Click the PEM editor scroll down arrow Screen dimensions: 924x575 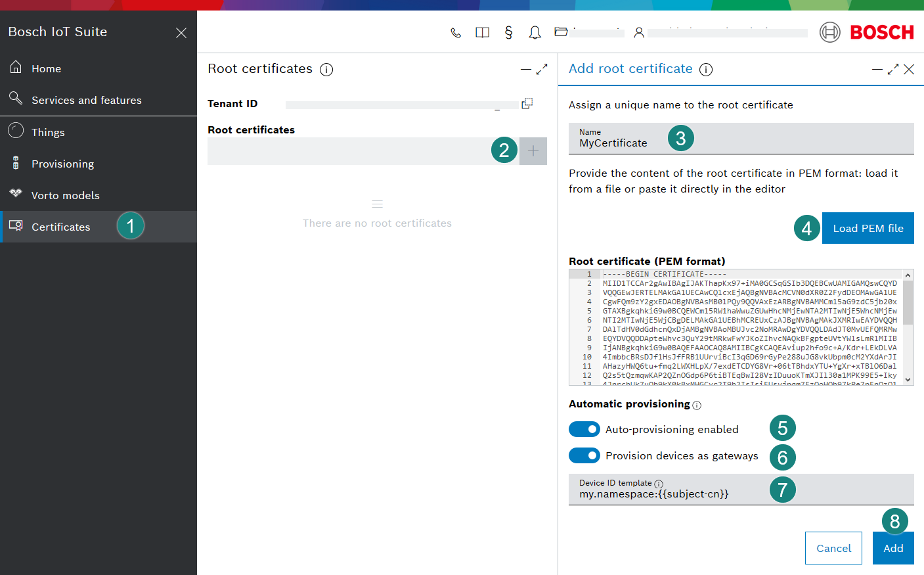[908, 379]
